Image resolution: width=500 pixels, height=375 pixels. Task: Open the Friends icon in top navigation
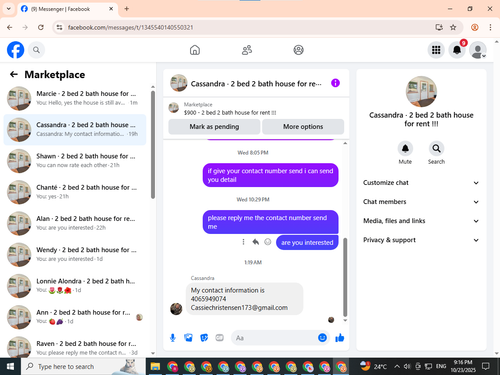point(247,50)
